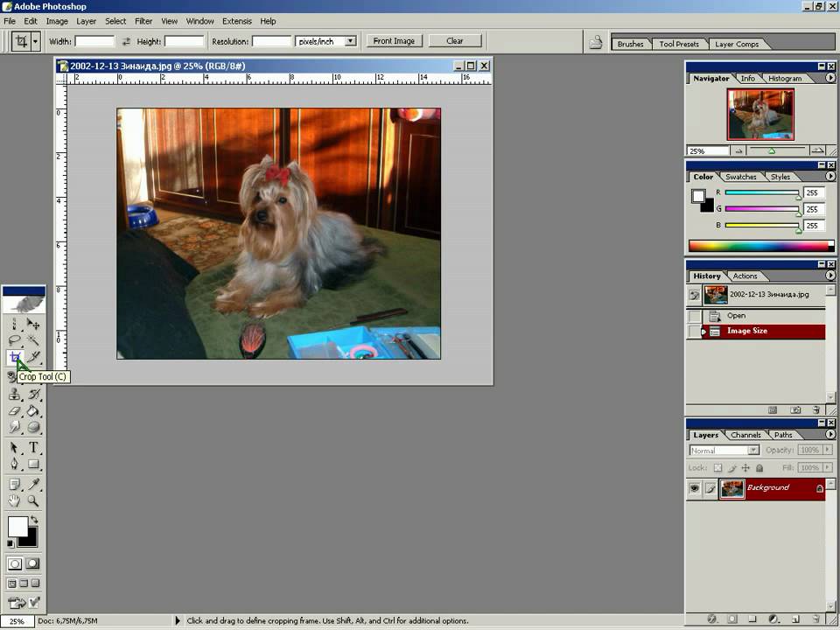This screenshot has width=840, height=630.
Task: Select the Clone Stamp tool
Action: [14, 395]
